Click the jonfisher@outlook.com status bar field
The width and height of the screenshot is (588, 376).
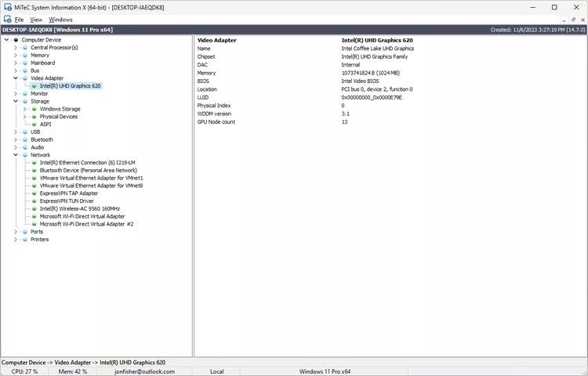pos(146,371)
